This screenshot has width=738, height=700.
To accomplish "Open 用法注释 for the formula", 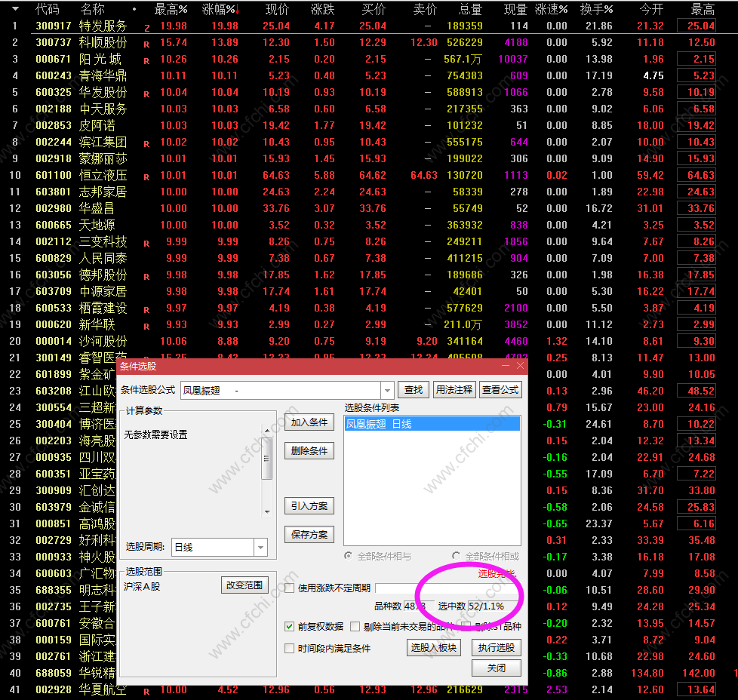I will point(454,390).
